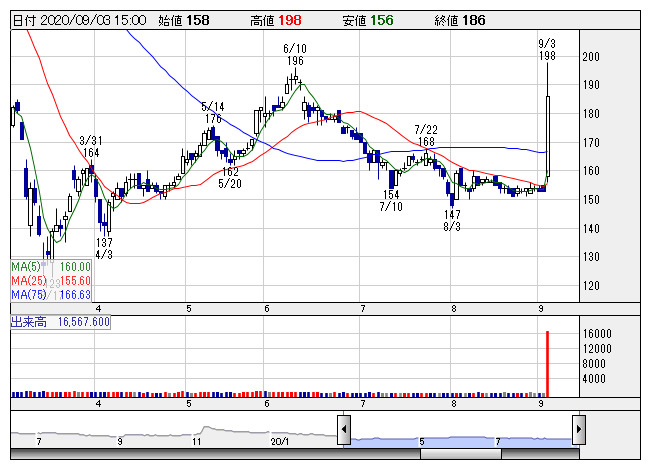Click the 7/22 168 high marker

point(427,136)
